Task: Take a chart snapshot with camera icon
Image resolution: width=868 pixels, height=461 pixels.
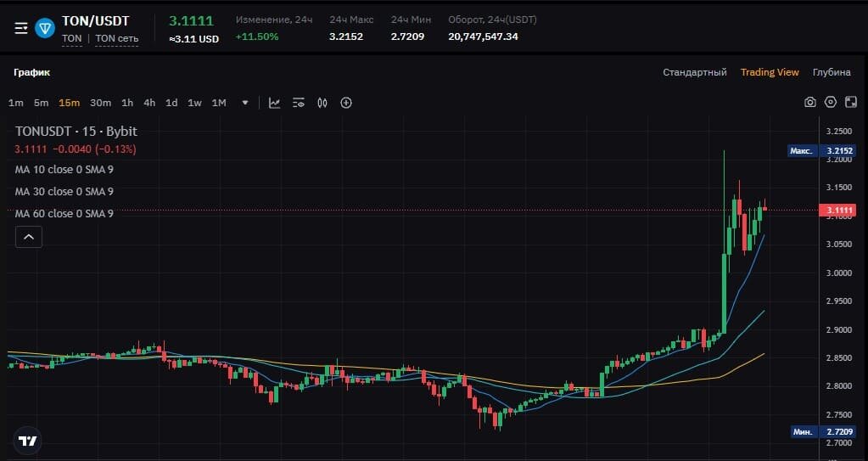Action: (809, 102)
